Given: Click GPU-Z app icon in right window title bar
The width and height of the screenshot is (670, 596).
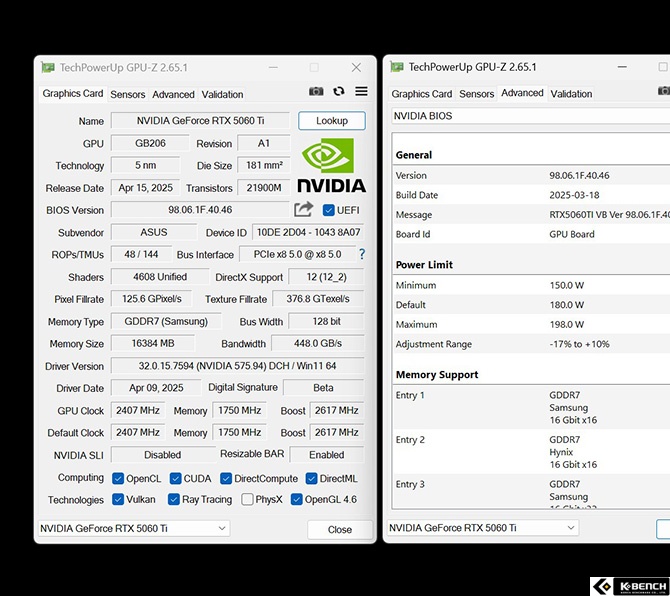Looking at the screenshot, I should (x=397, y=67).
